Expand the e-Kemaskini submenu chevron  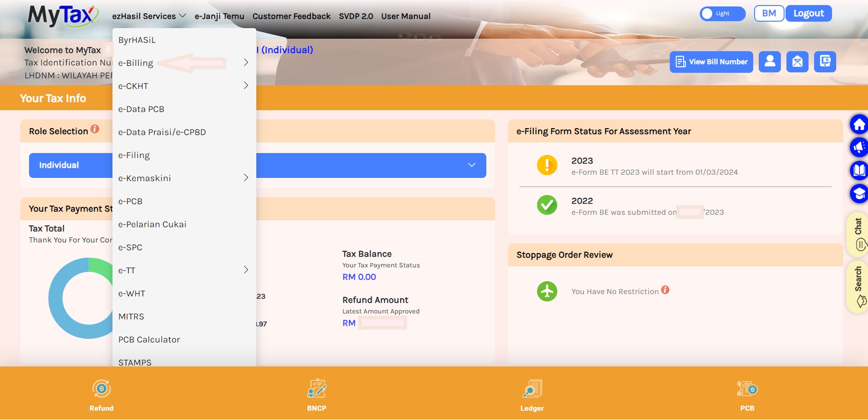point(246,178)
